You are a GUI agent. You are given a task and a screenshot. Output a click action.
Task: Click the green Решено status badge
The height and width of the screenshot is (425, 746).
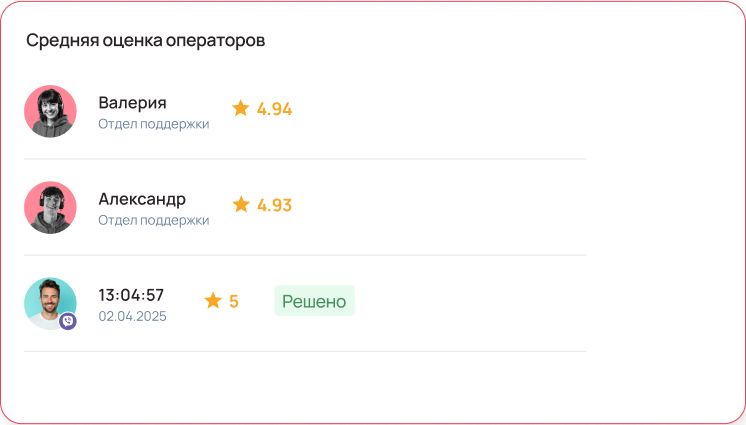pos(314,300)
